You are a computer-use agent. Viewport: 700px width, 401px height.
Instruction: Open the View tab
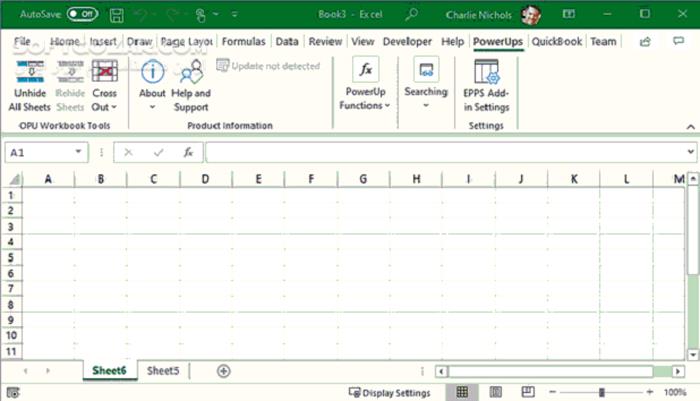[362, 42]
